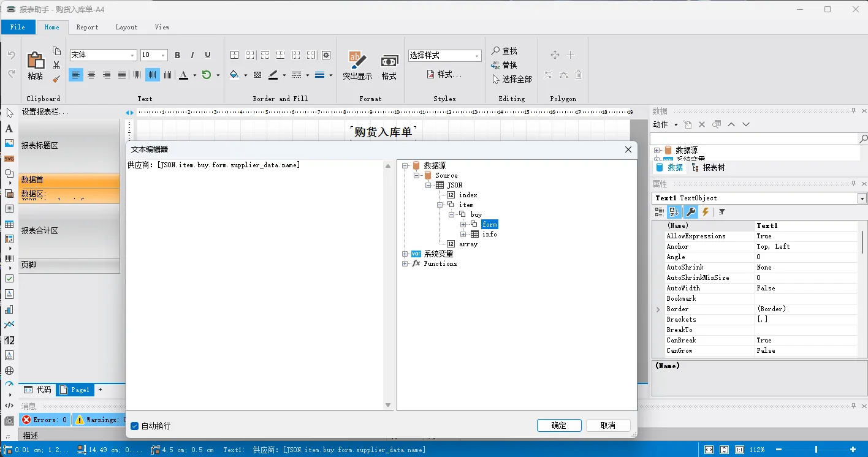Click the 1:1 zoom icon in status bar

[740, 450]
